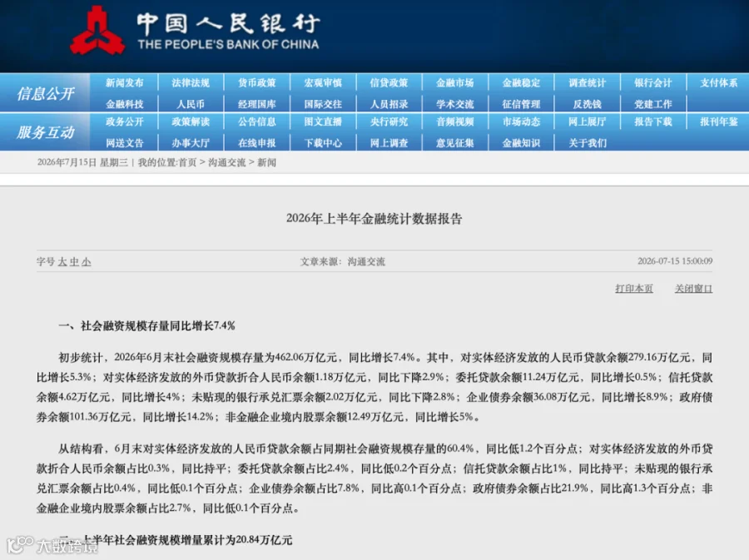Click the article title 2026年上半年金融统计数据报告
The height and width of the screenshot is (560, 749).
[x=374, y=219]
